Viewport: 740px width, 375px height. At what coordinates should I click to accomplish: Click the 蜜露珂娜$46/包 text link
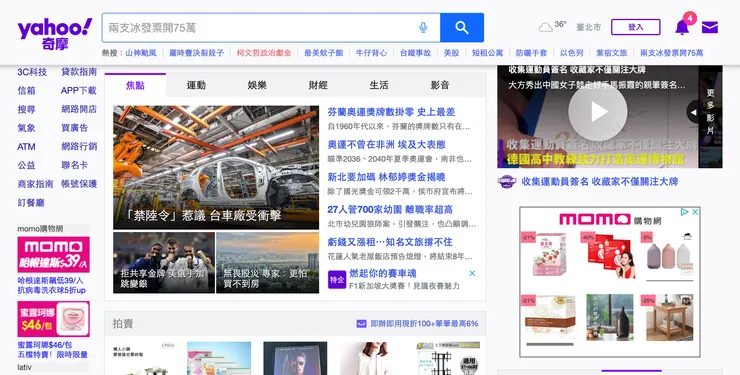pyautogui.click(x=45, y=345)
